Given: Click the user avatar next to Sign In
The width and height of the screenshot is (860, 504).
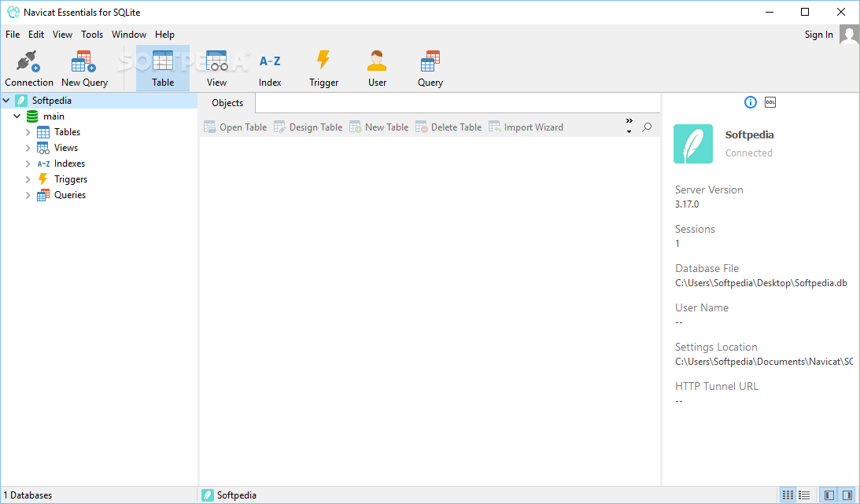Looking at the screenshot, I should tap(849, 35).
